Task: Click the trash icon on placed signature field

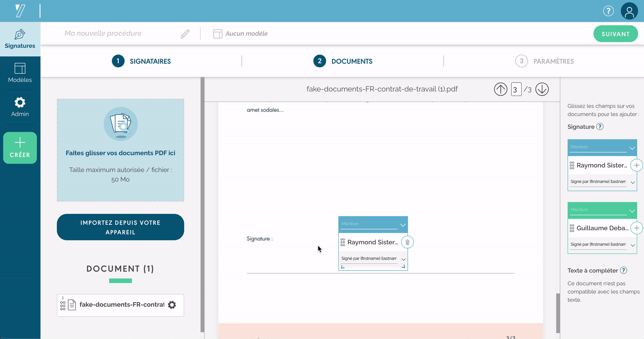Action: point(407,242)
